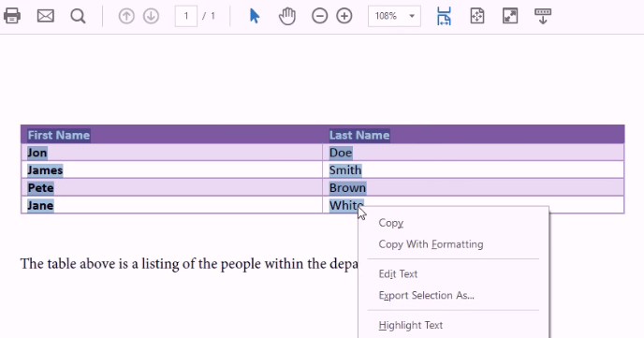Image resolution: width=644 pixels, height=338 pixels.
Task: Click the Brown cell
Action: click(473, 187)
